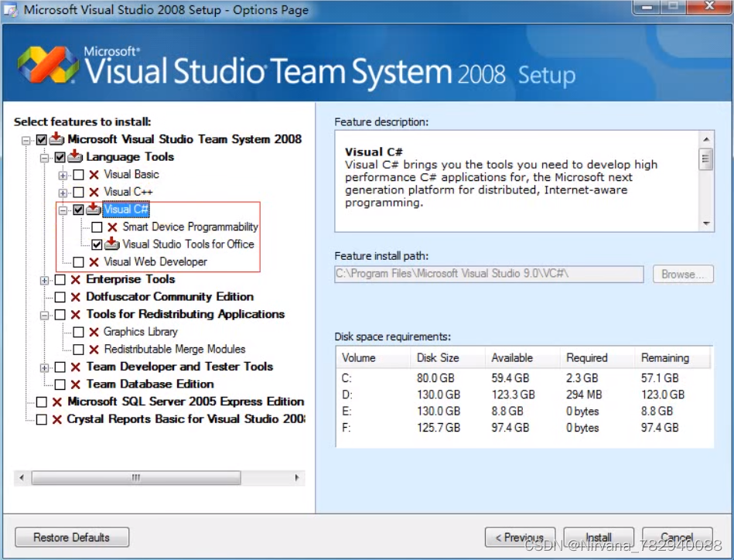Expand Team Developer and Tester Tools node
The image size is (734, 560).
click(x=44, y=368)
